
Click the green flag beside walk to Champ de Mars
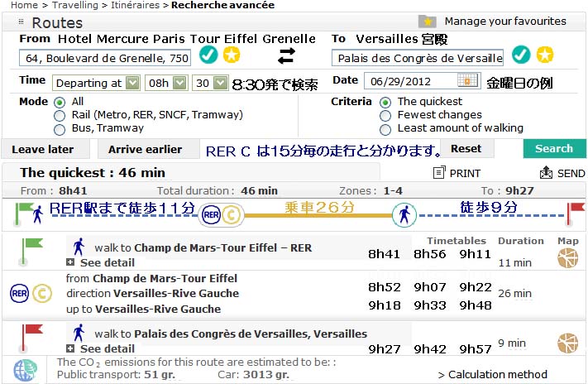[x=31, y=251]
